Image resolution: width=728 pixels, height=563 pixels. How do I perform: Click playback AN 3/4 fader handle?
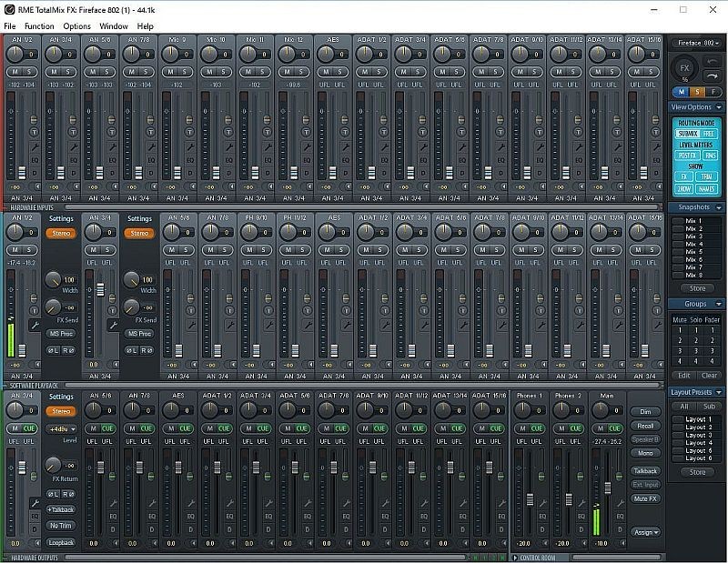pos(100,289)
